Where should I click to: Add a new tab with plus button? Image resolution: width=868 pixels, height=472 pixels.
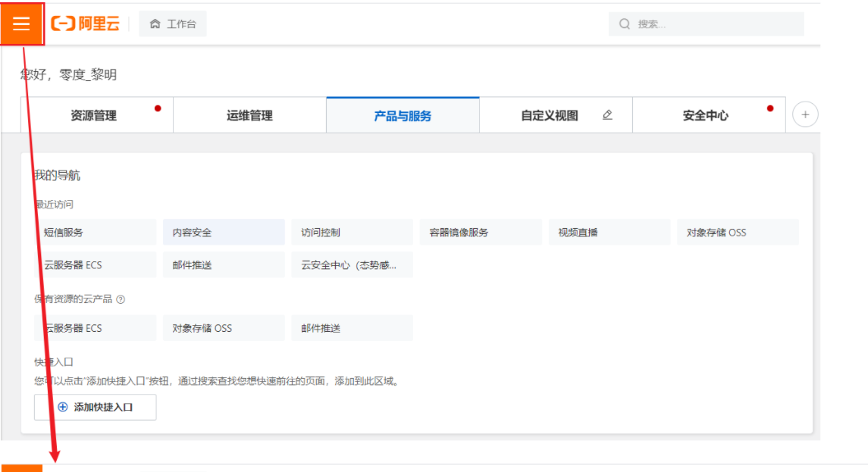[x=805, y=114]
